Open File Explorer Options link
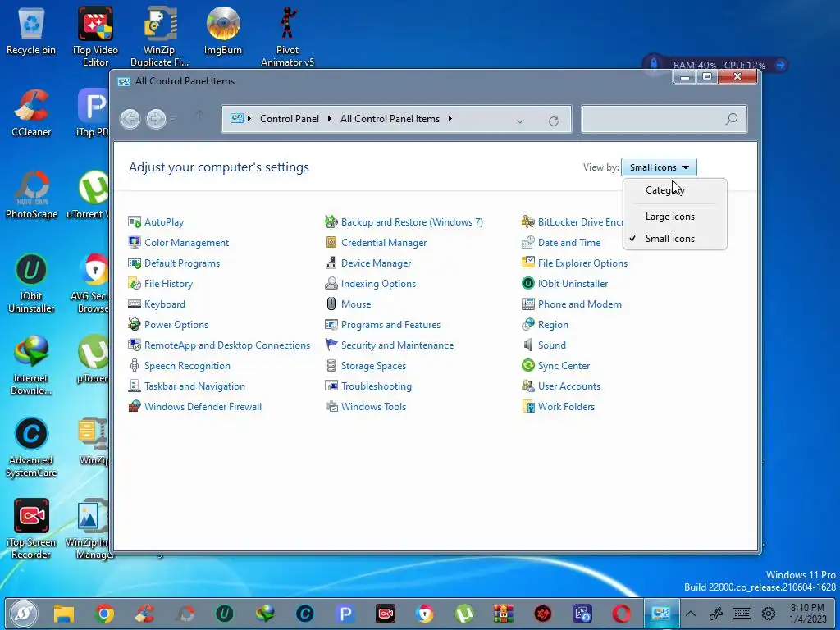This screenshot has width=840, height=630. [x=583, y=263]
